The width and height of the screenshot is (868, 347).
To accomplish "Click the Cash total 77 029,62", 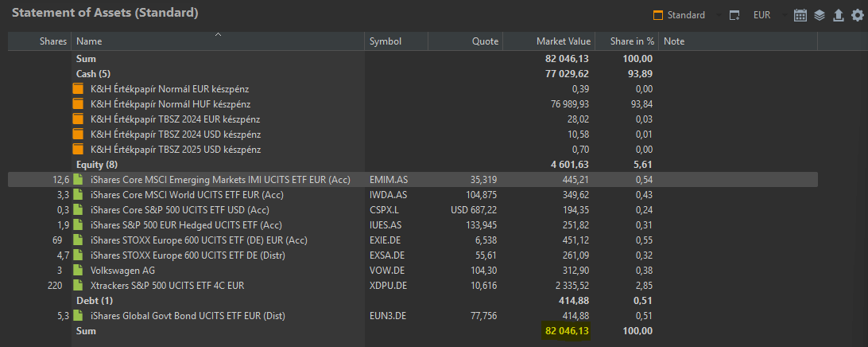I will point(568,74).
